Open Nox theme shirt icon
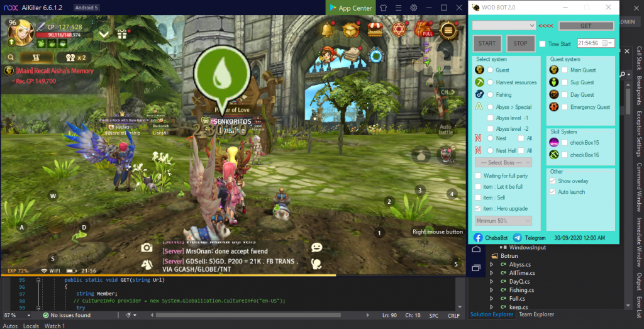 coord(383,8)
